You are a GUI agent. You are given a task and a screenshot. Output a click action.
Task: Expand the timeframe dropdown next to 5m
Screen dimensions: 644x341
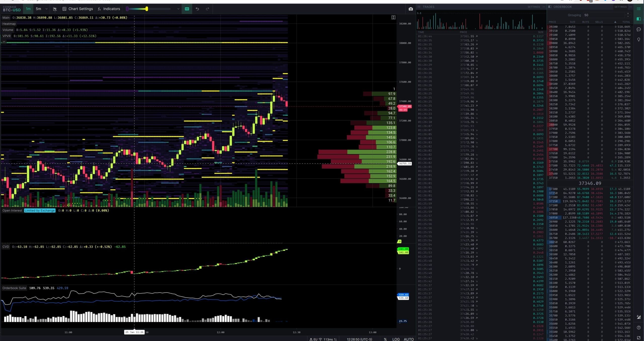coord(46,9)
